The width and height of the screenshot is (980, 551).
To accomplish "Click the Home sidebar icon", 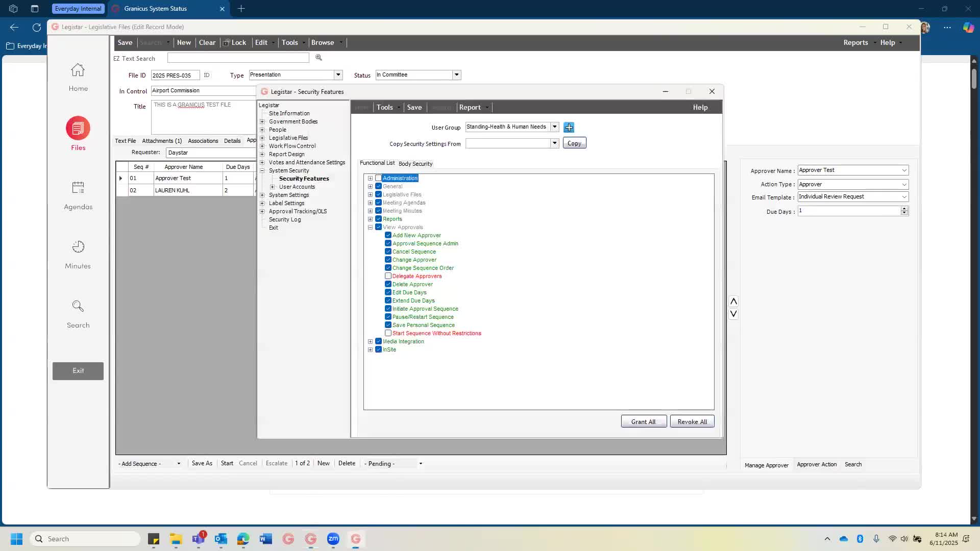I will pos(78,70).
